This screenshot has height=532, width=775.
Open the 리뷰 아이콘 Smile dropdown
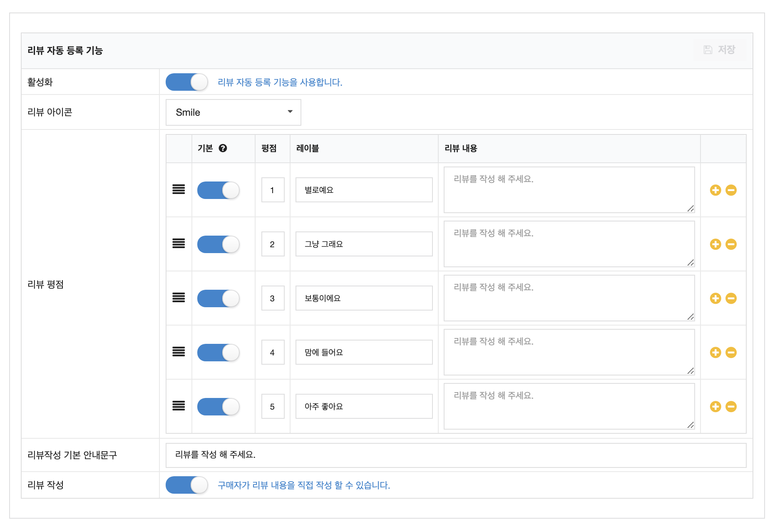point(233,112)
